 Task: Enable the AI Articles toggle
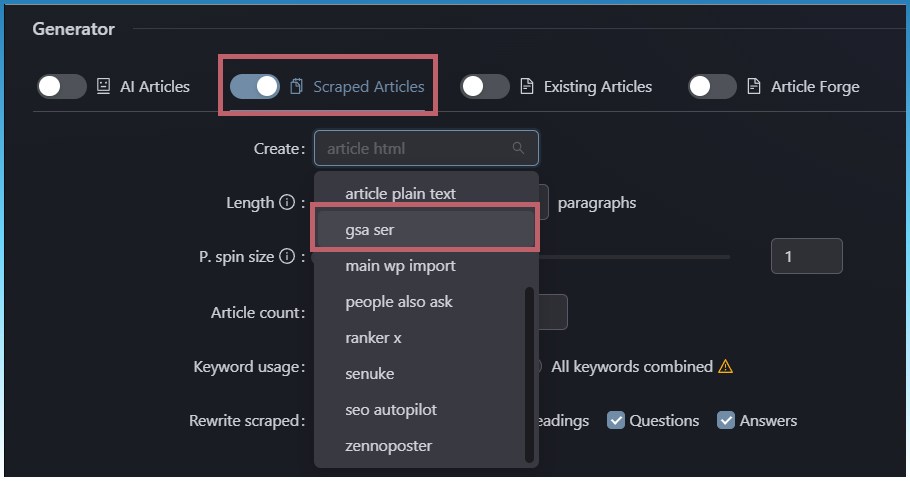pyautogui.click(x=62, y=86)
